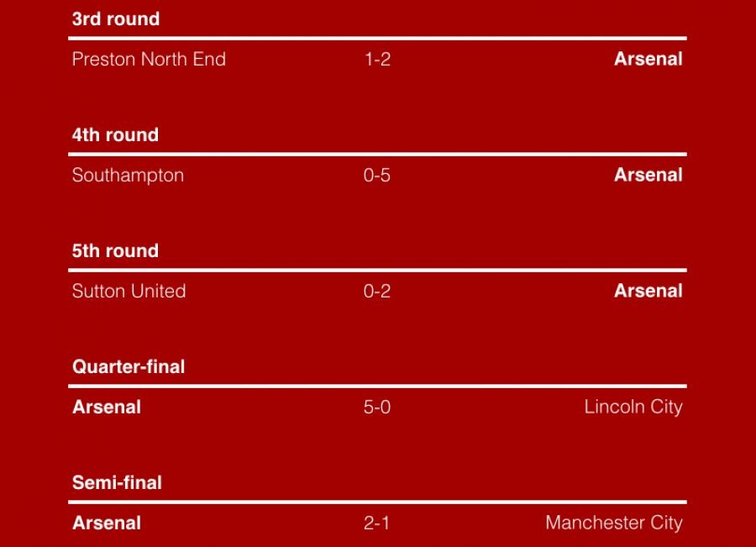Select the Southampton team name
756x547 pixels.
point(128,176)
